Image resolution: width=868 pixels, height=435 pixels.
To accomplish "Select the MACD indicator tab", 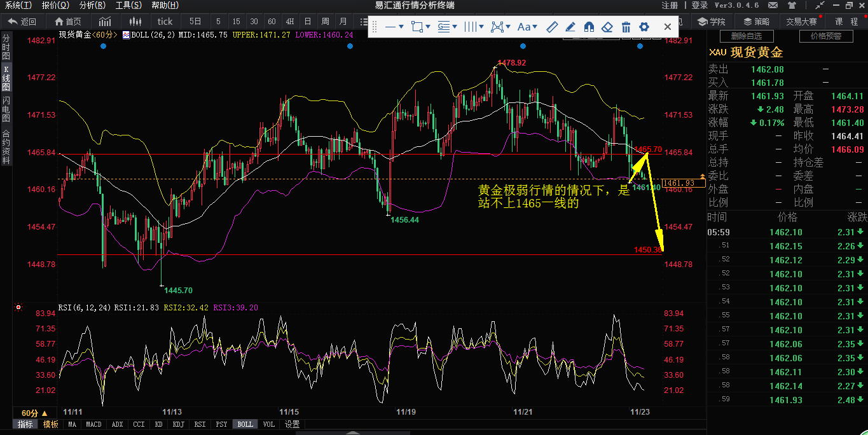I will tap(93, 424).
